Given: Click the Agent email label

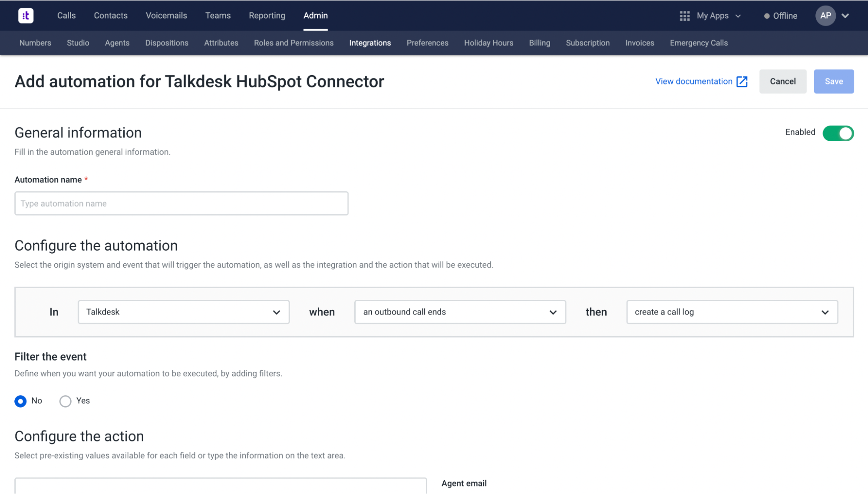Looking at the screenshot, I should coord(464,484).
